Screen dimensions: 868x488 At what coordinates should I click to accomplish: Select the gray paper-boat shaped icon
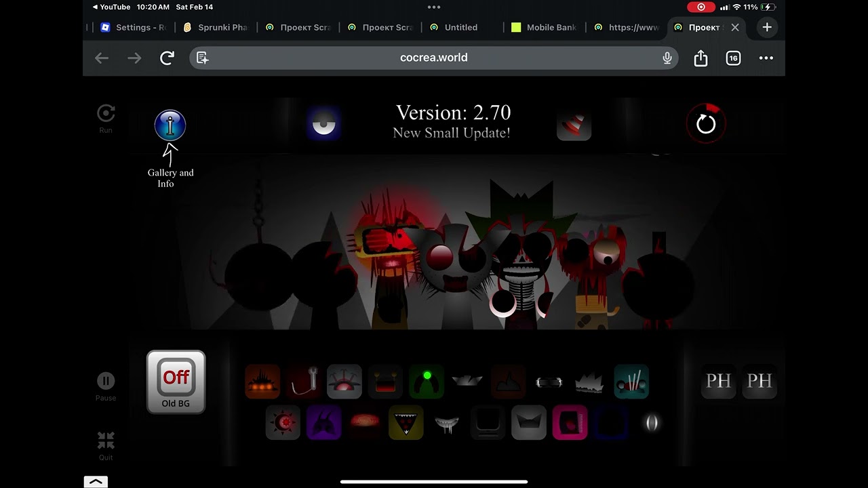(467, 382)
